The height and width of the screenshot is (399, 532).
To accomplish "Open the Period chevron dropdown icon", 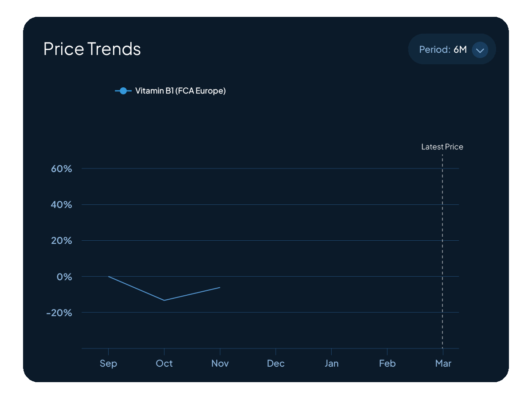I will pyautogui.click(x=480, y=50).
